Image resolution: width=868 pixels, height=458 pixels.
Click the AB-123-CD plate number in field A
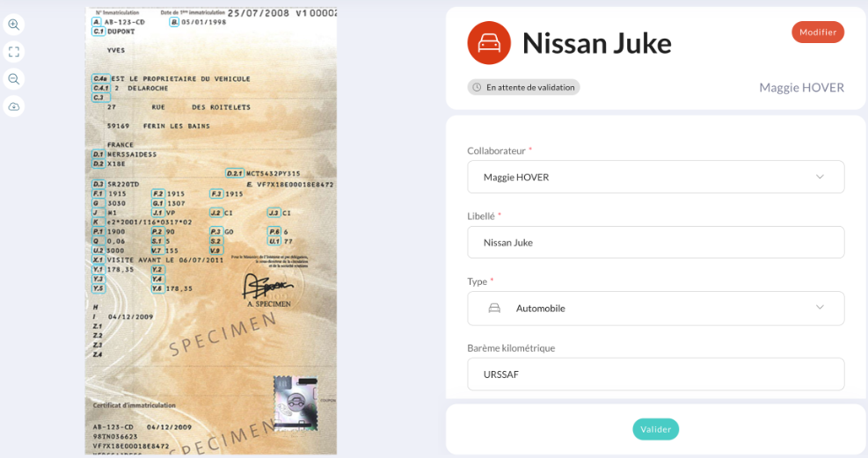pyautogui.click(x=125, y=22)
